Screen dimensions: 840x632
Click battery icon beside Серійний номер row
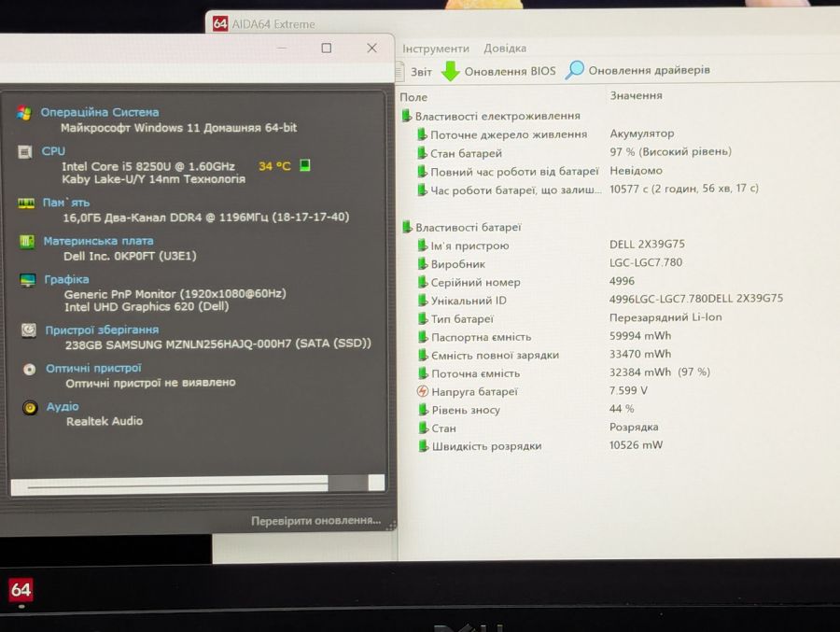423,282
